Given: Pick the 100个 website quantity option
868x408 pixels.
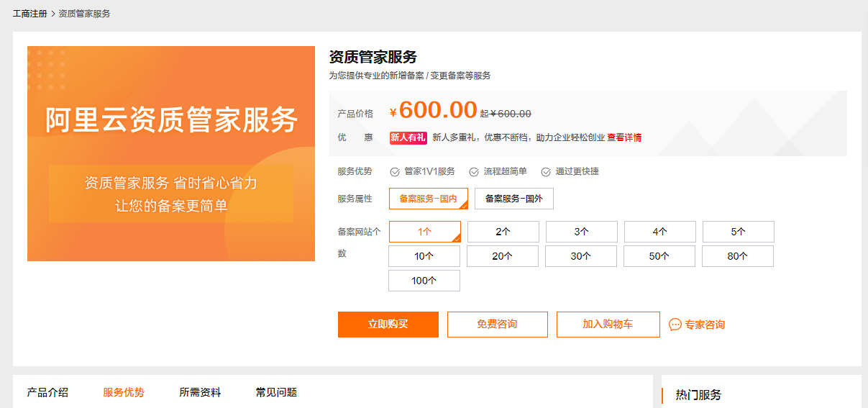Looking at the screenshot, I should (424, 281).
